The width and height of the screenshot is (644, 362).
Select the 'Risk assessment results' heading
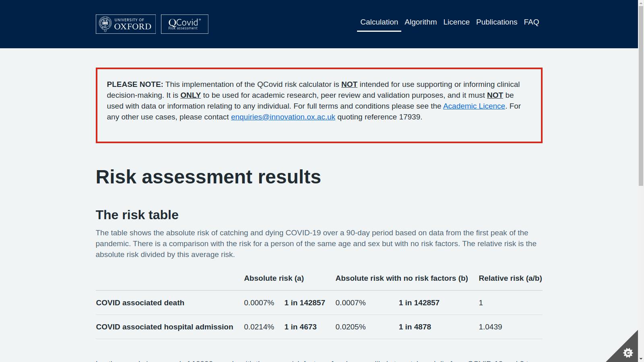click(x=208, y=177)
